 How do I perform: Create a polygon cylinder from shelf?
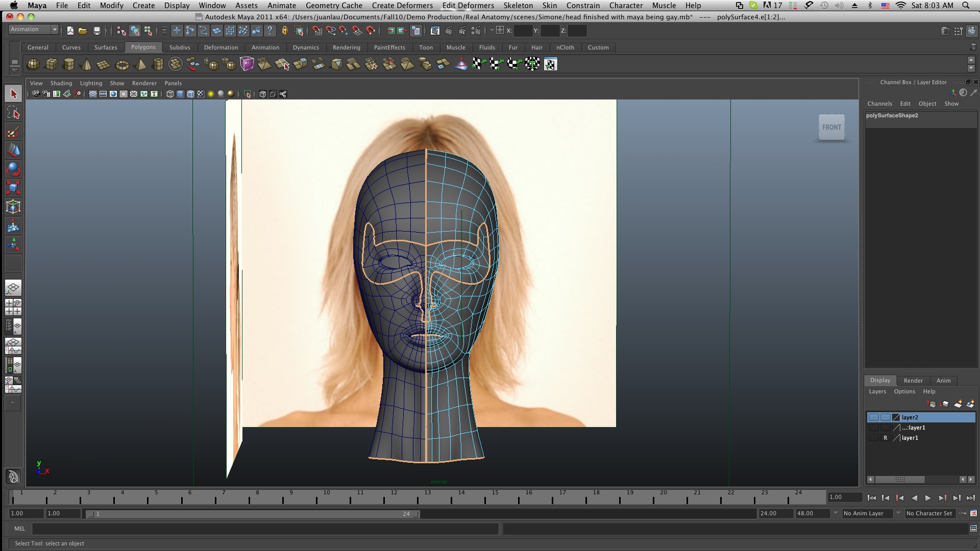(x=69, y=64)
